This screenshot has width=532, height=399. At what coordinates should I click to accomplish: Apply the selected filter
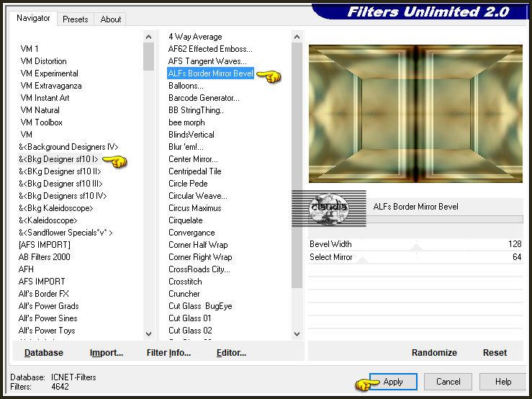coord(393,382)
